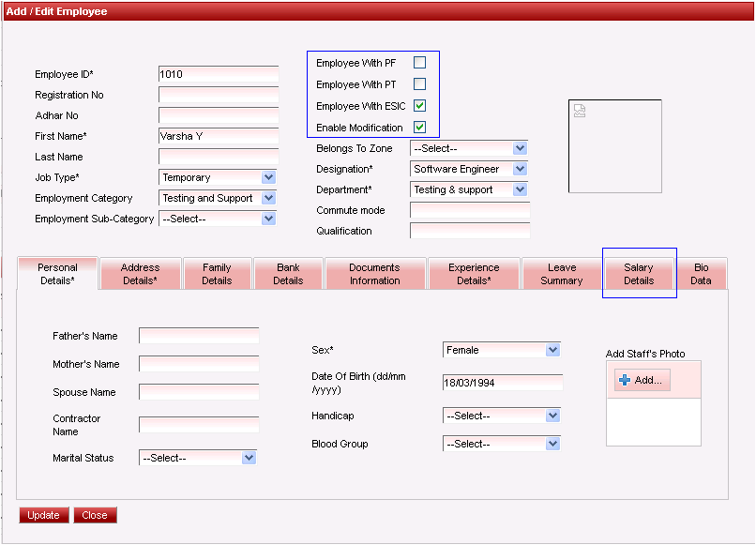Click the Update button

click(43, 515)
